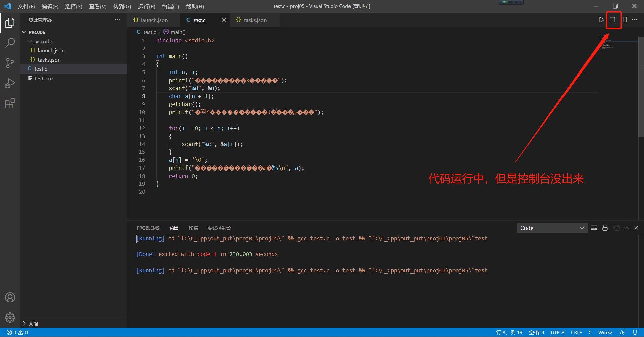Place cursor on line 8 char declaration

tap(191, 96)
